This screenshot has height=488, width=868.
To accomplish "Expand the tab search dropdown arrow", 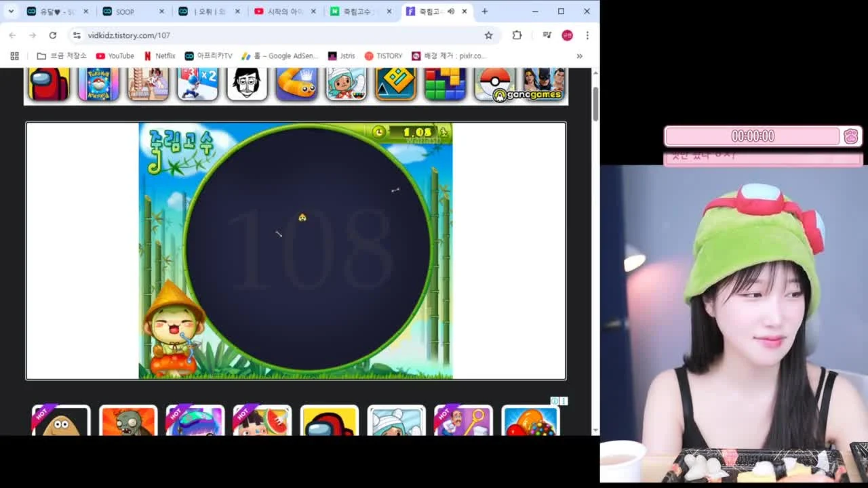I will pos(11,12).
